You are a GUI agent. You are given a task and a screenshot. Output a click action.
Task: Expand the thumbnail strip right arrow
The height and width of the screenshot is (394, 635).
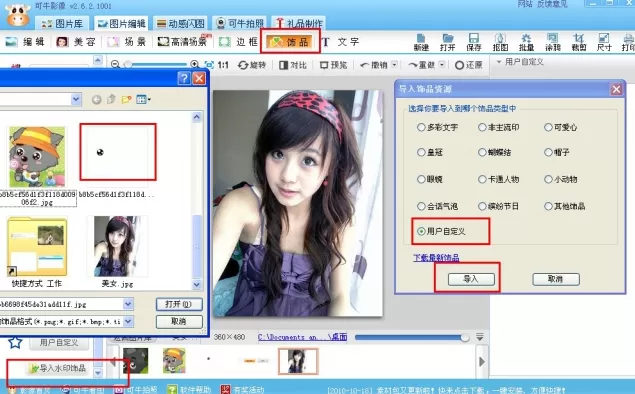pyautogui.click(x=482, y=361)
